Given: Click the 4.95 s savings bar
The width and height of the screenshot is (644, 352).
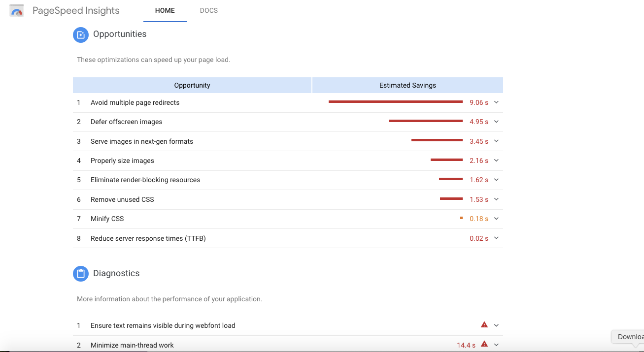Looking at the screenshot, I should (426, 121).
